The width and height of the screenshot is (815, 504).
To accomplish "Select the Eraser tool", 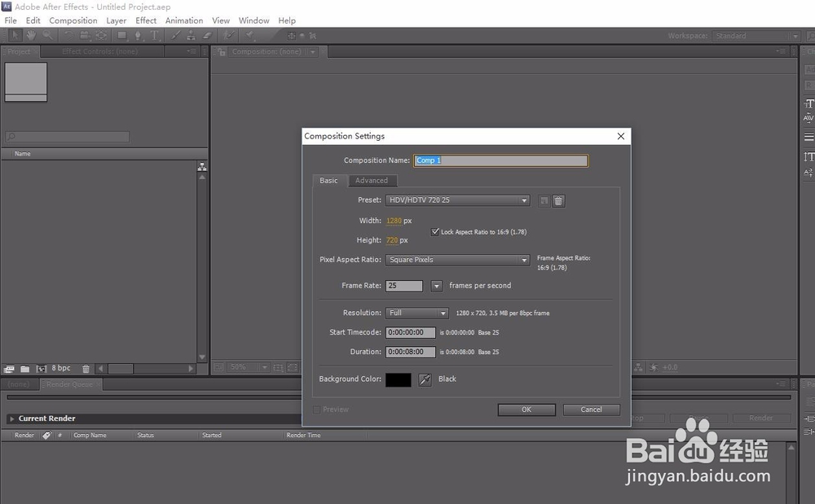I will [x=207, y=35].
